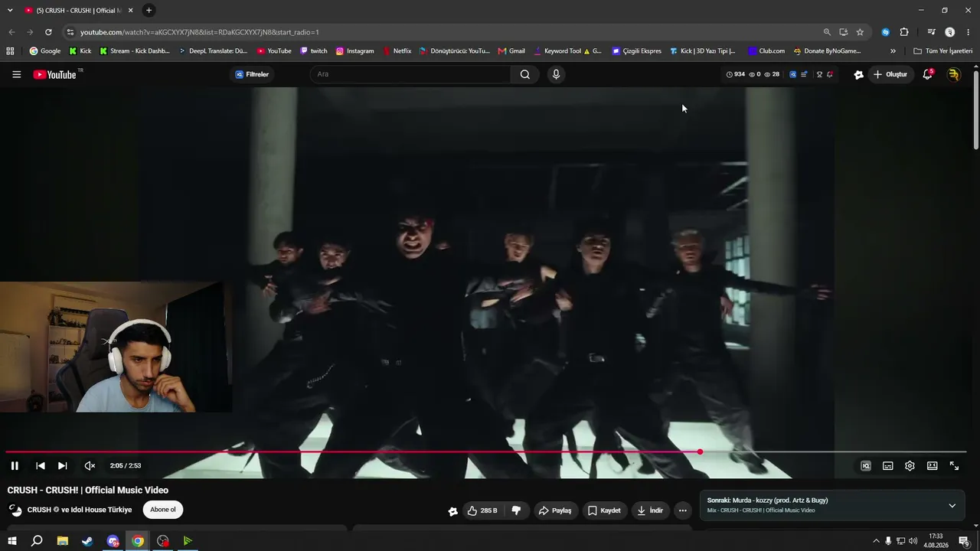Click the small bell with red dot
The width and height of the screenshot is (980, 551).
[x=830, y=74]
